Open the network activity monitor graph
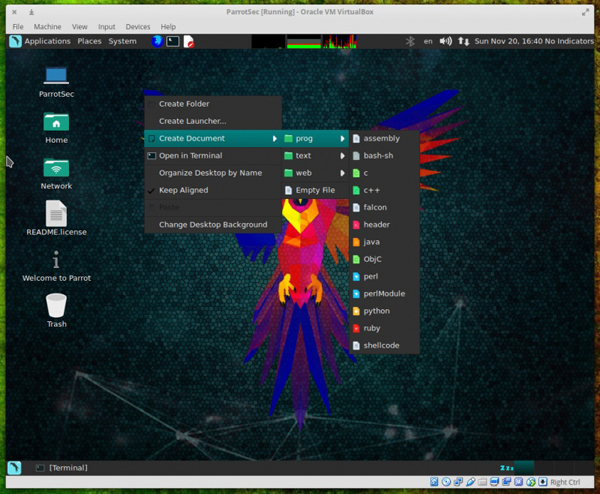 tap(340, 42)
